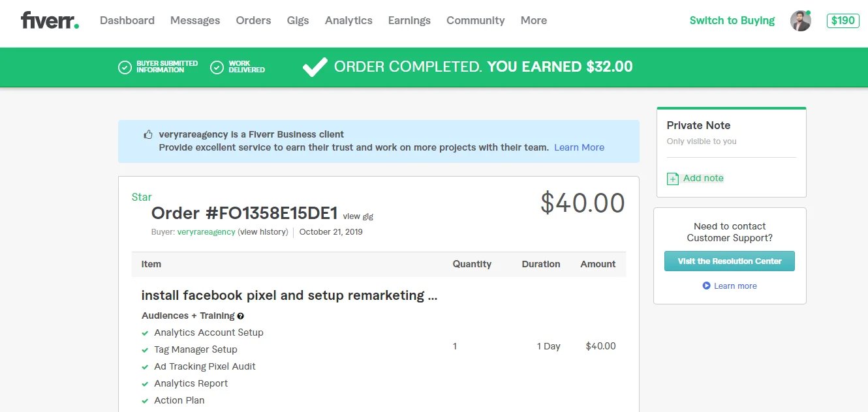868x412 pixels.
Task: Click the add note plus icon
Action: [x=673, y=179]
